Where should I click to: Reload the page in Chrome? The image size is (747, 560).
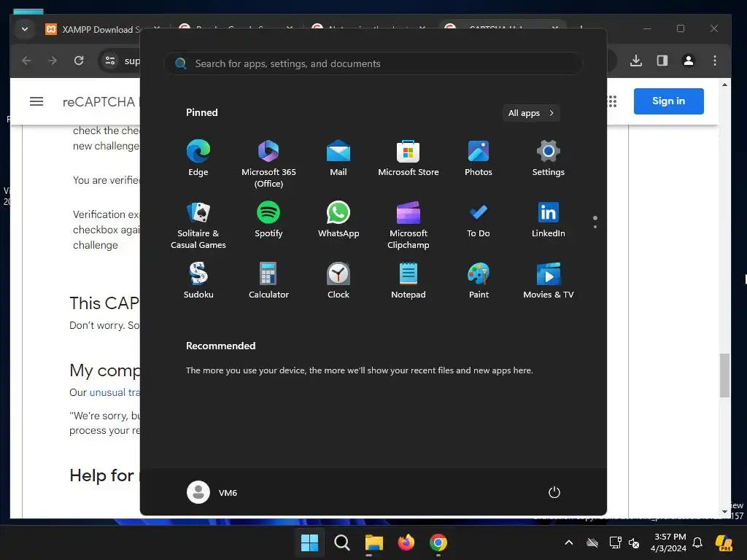(79, 61)
